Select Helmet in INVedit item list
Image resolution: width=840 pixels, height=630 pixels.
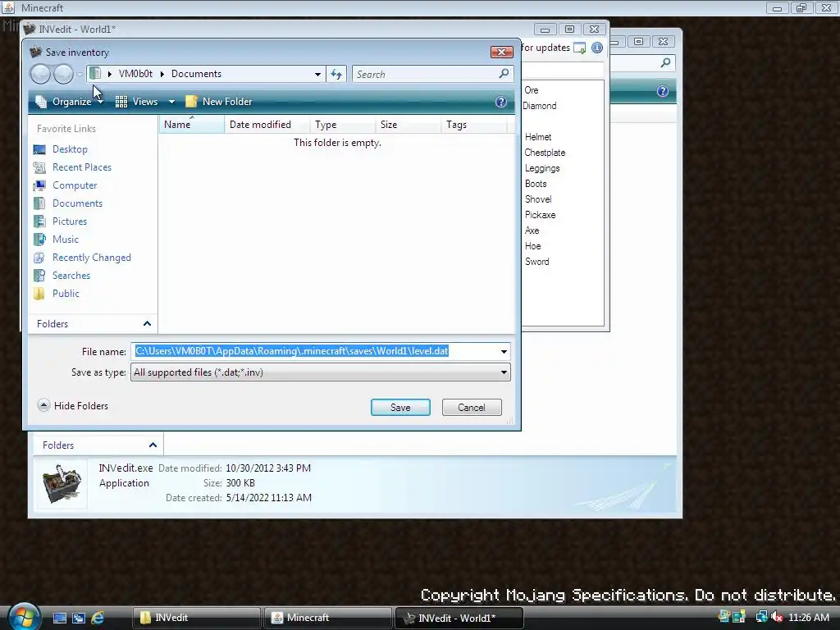pyautogui.click(x=538, y=137)
